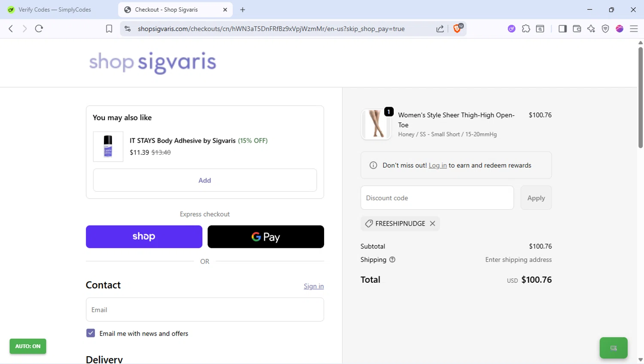Toggle Email me with news and offers
The height and width of the screenshot is (364, 644).
coord(91,333)
